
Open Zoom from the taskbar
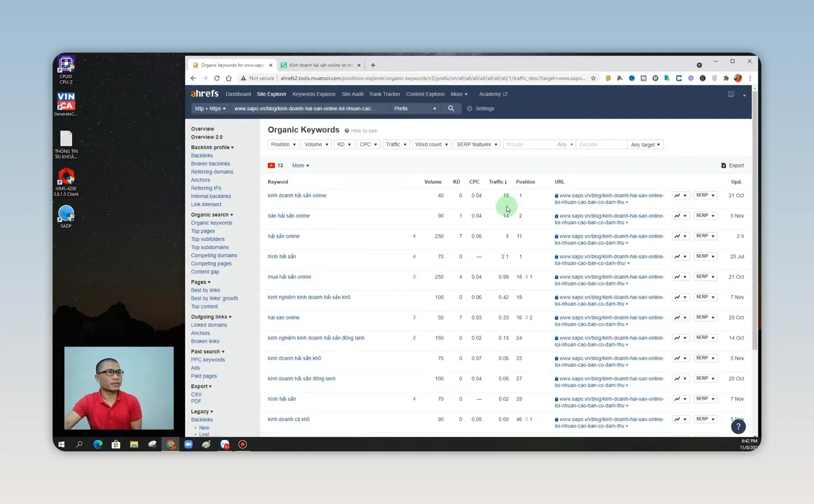point(188,444)
